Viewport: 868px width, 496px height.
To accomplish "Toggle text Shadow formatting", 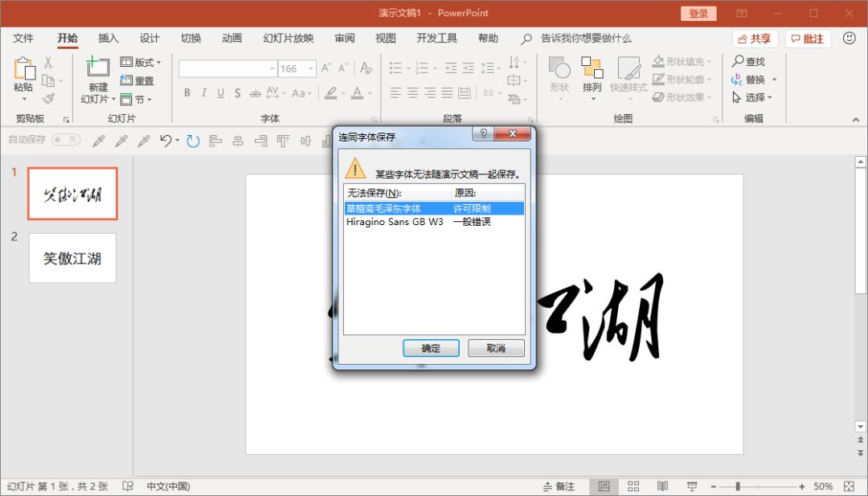I will point(237,93).
